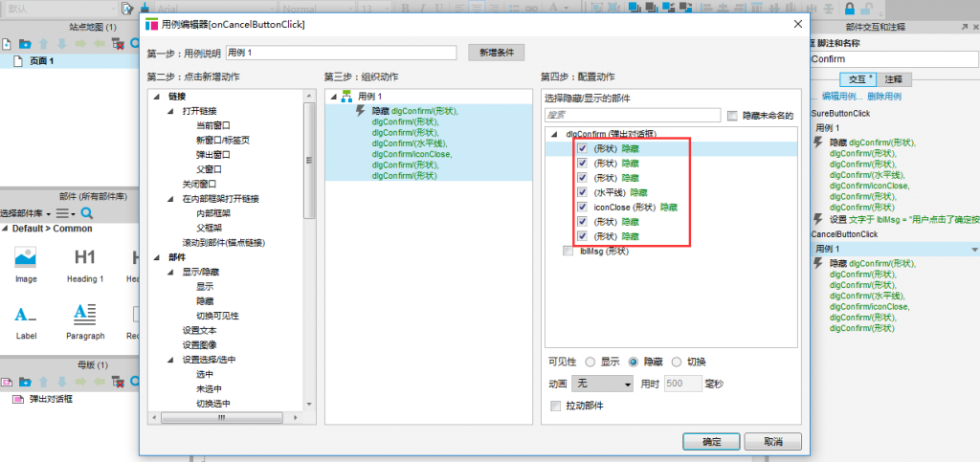Add a folder in the sitemap panel
This screenshot has width=980, height=462.
pos(24,44)
